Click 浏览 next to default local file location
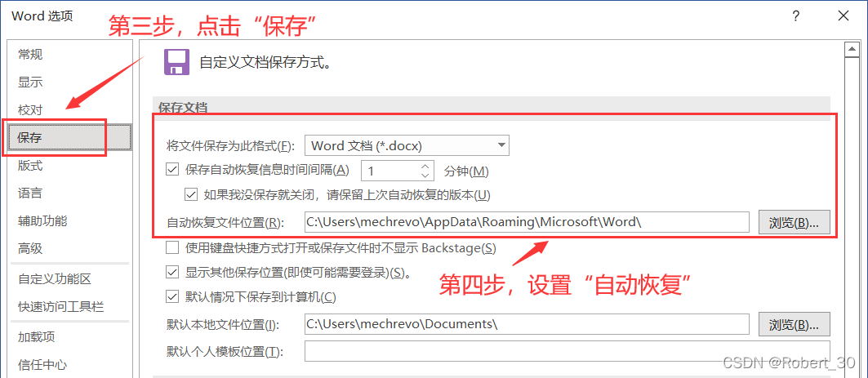Image resolution: width=868 pixels, height=378 pixels. [x=795, y=325]
